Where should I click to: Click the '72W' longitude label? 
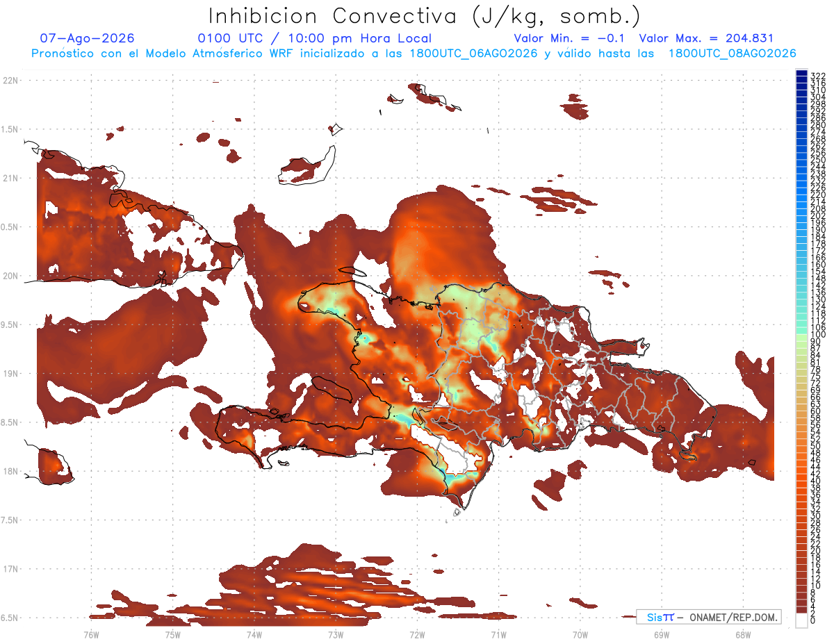pos(417,634)
